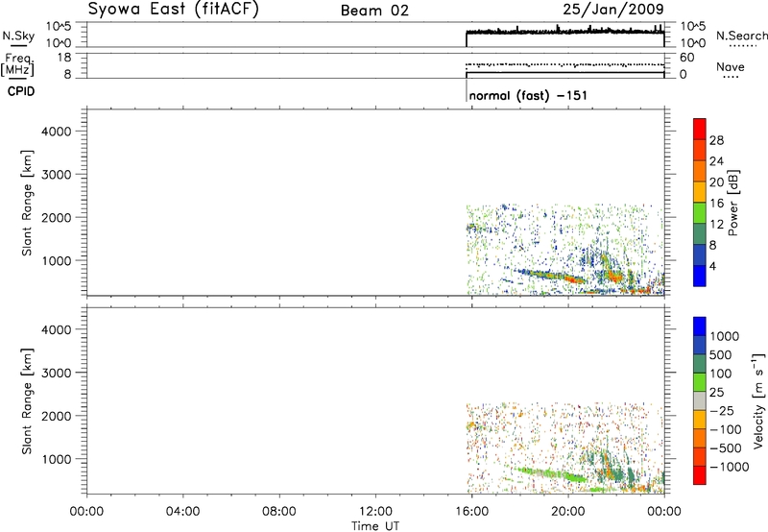Pick the Velocity segment between -1000 and -500
Viewport: 768px width, 532px height.
[700, 456]
